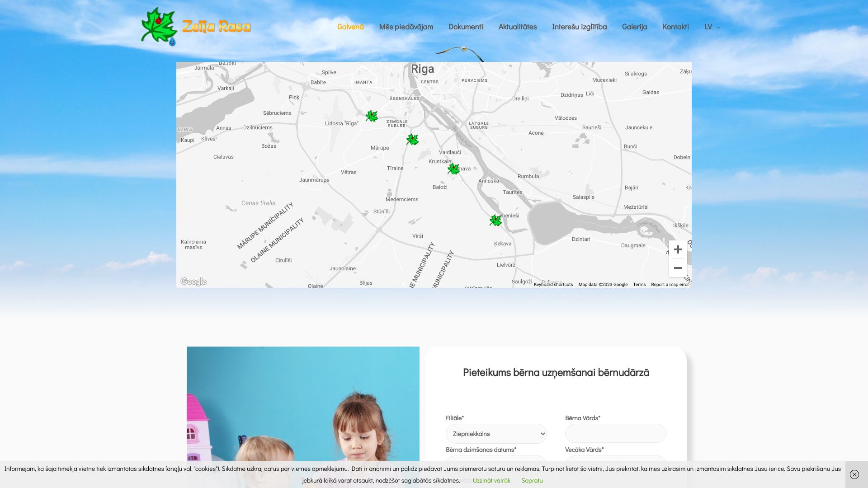Click the Bērna Vārds input field

[615, 433]
